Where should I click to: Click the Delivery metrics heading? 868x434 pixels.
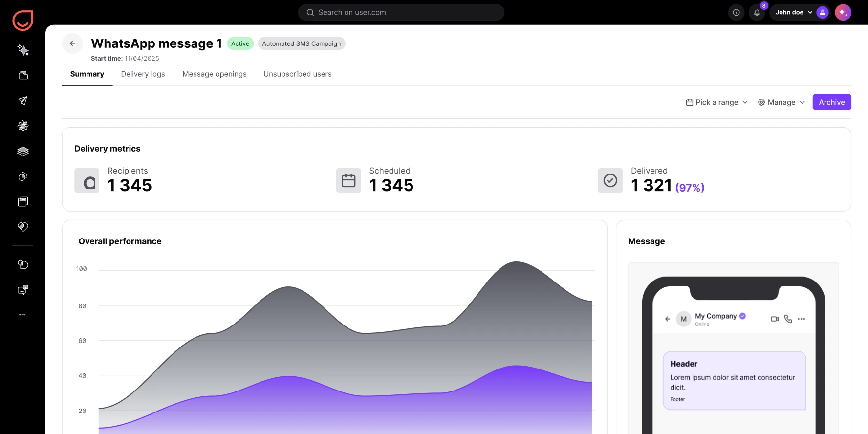tap(108, 149)
